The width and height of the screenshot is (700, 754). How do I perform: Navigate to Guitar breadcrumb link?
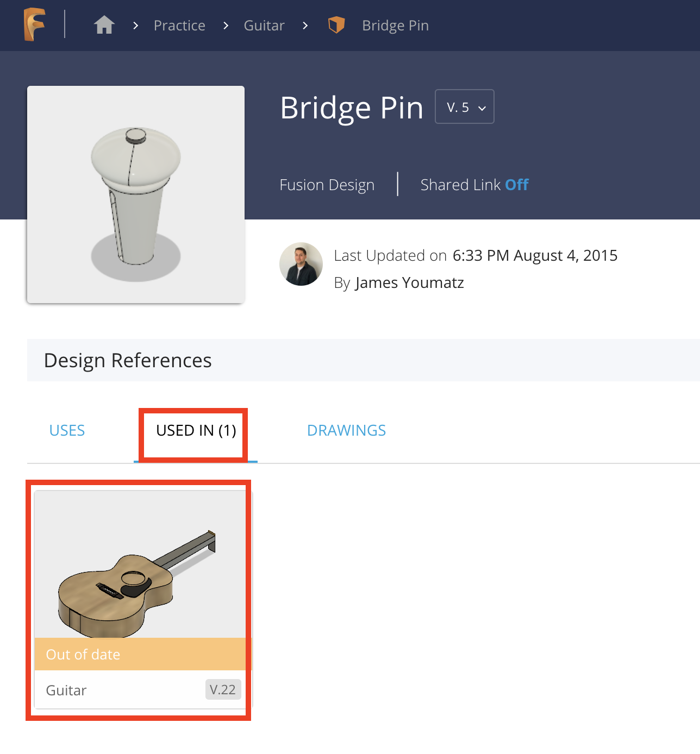[x=264, y=26]
